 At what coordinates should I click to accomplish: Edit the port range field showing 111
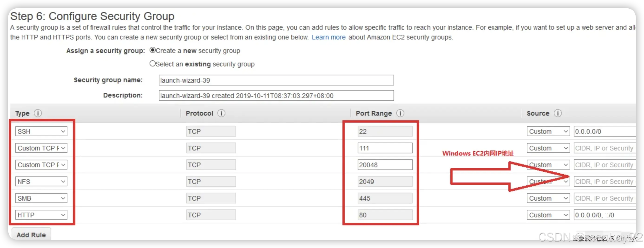point(385,148)
